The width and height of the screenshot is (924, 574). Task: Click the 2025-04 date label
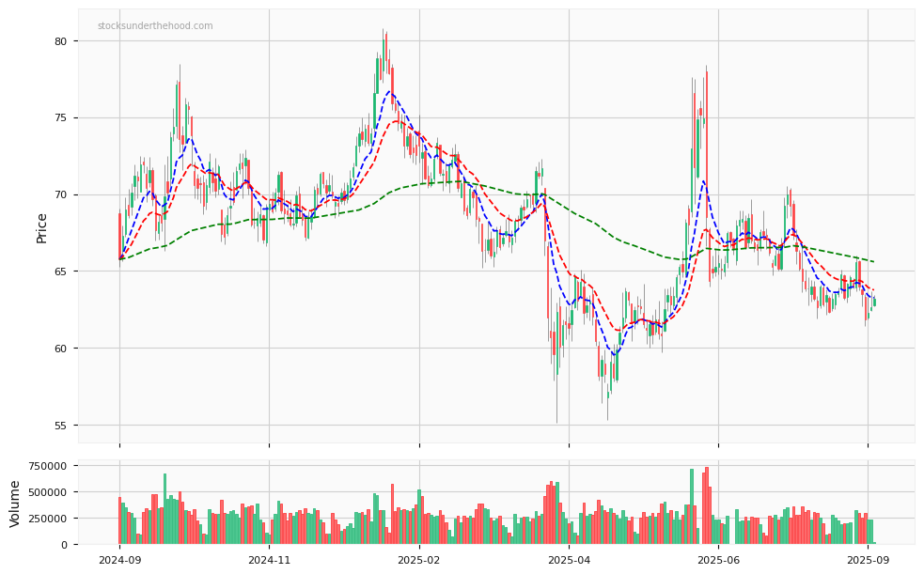pos(569,561)
